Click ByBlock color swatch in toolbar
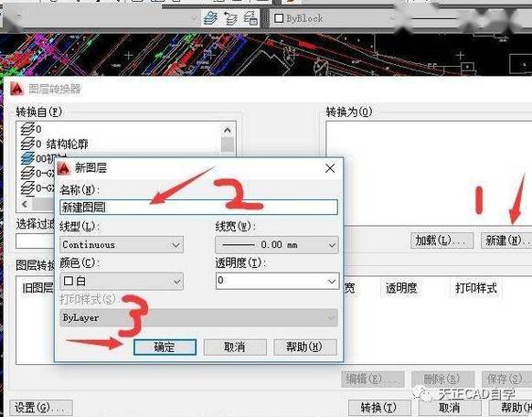Image resolution: width=532 pixels, height=417 pixels. click(278, 18)
